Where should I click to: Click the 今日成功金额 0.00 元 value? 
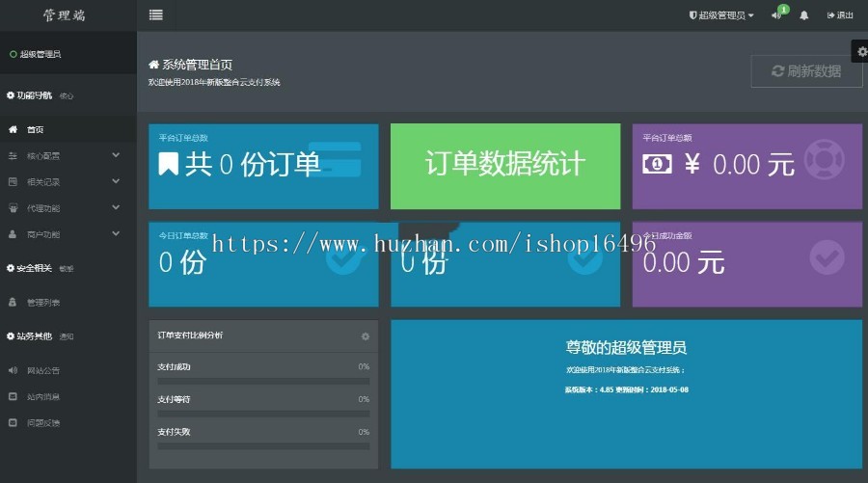point(684,262)
